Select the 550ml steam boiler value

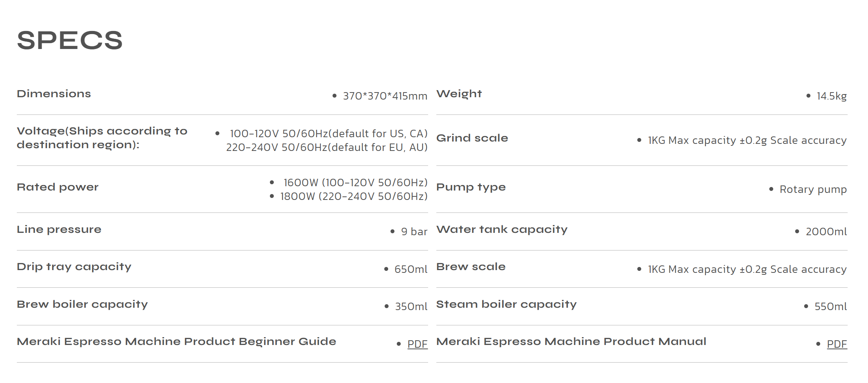click(830, 307)
